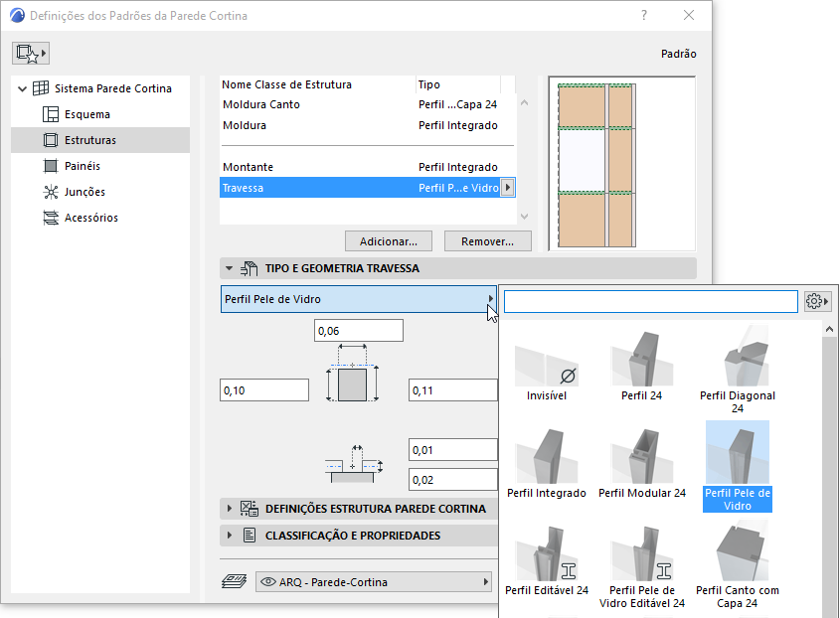Expand Classificação e Propriedades panel

click(230, 535)
